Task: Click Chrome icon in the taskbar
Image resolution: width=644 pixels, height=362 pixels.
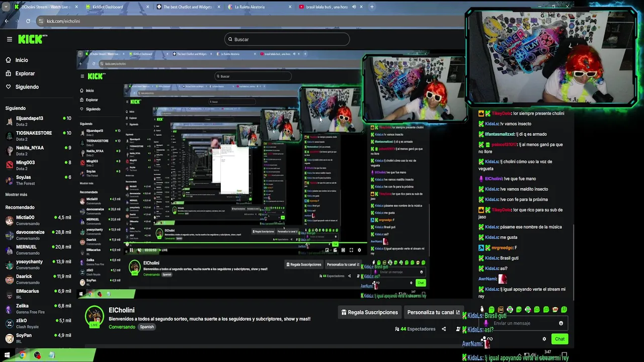Action: (x=22, y=355)
